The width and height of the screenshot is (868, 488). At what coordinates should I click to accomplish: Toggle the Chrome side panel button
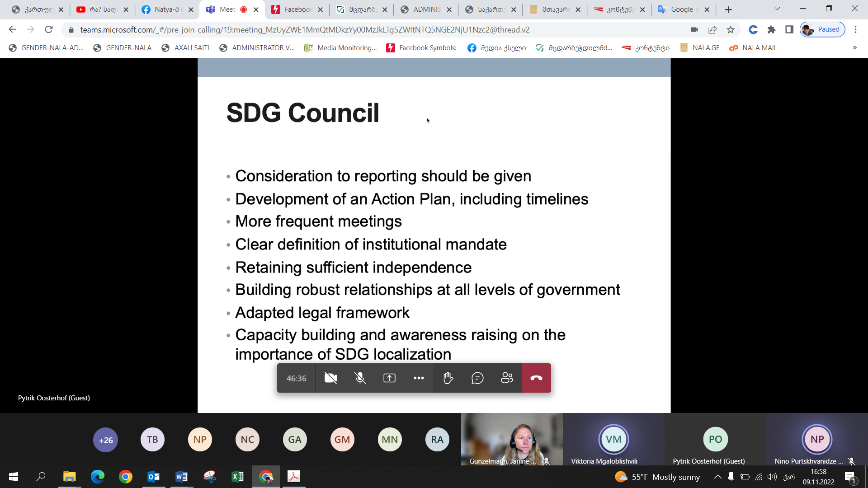(x=789, y=30)
